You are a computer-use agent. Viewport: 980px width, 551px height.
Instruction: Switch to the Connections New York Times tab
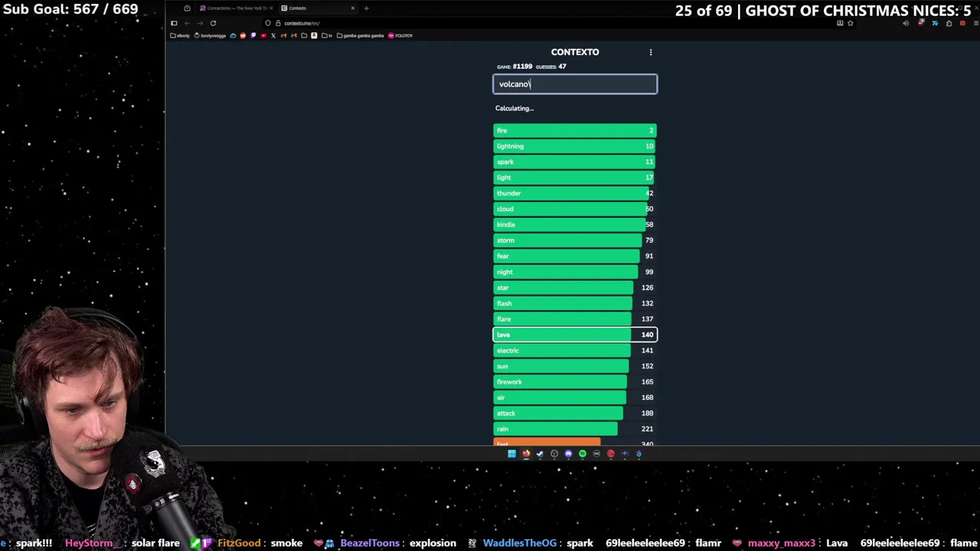click(x=236, y=8)
